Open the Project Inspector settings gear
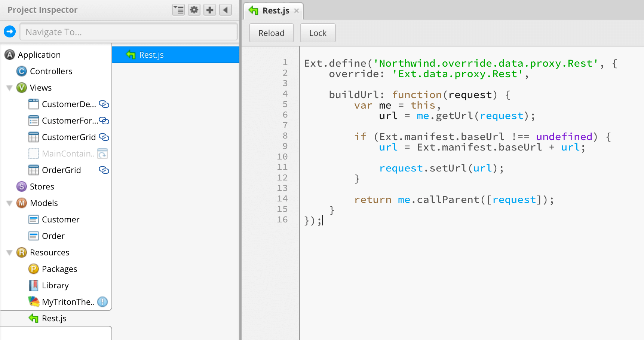The width and height of the screenshot is (644, 340). [194, 10]
